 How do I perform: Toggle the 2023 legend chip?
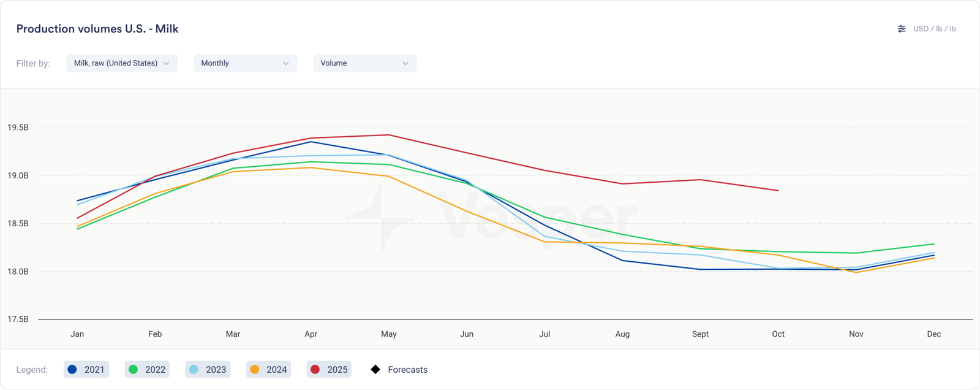click(x=208, y=369)
